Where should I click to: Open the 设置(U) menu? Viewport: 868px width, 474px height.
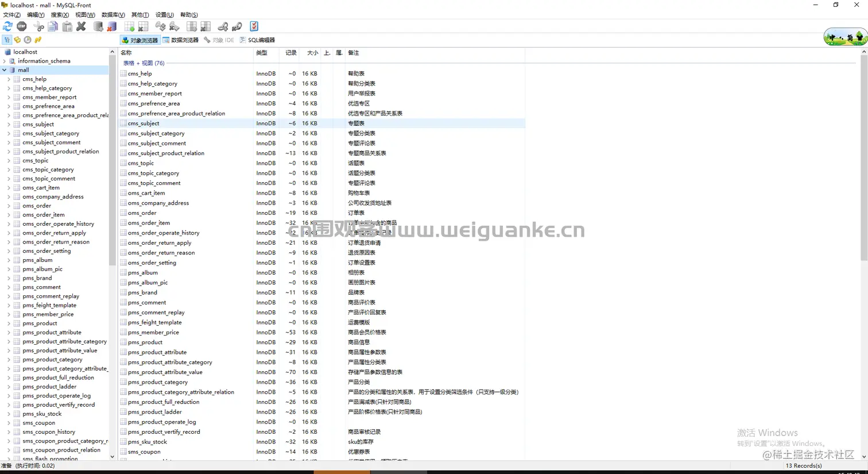(x=165, y=15)
